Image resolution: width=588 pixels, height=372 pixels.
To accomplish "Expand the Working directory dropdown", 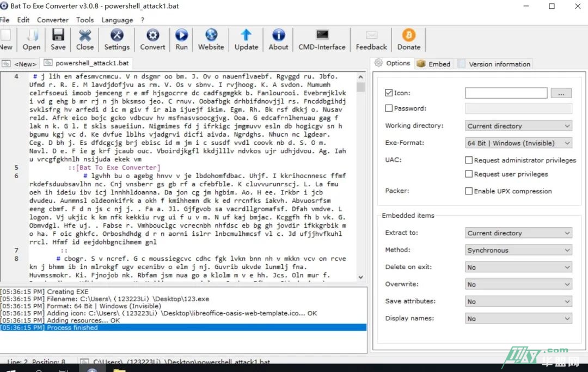I will pyautogui.click(x=518, y=126).
